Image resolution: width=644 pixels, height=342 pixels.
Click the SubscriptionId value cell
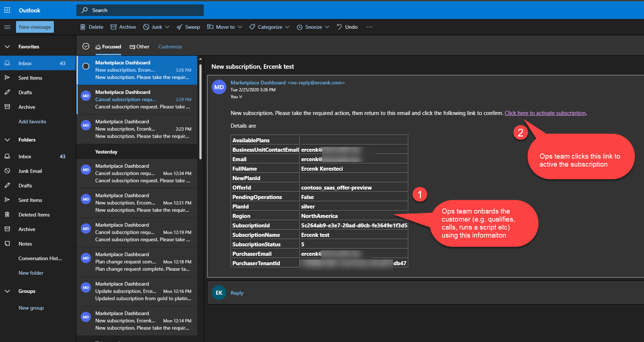pyautogui.click(x=354, y=225)
